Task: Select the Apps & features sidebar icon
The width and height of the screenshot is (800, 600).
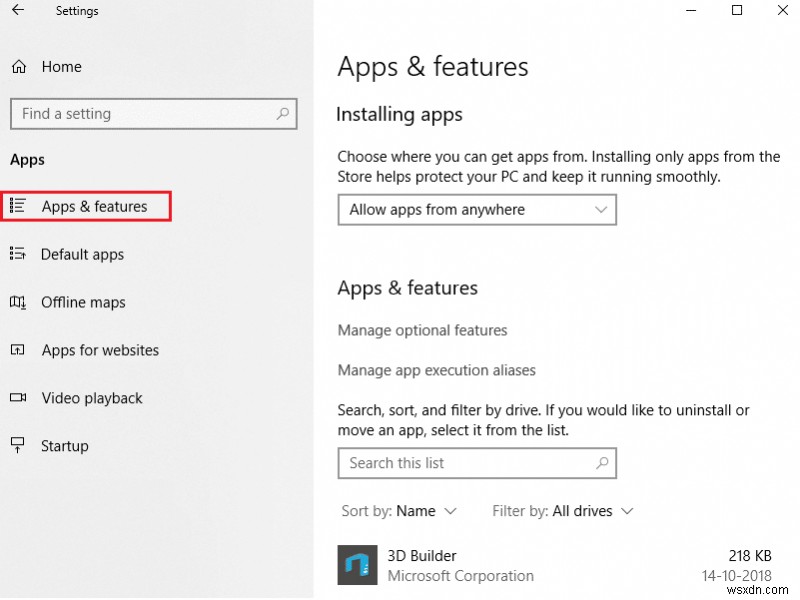Action: 18,206
